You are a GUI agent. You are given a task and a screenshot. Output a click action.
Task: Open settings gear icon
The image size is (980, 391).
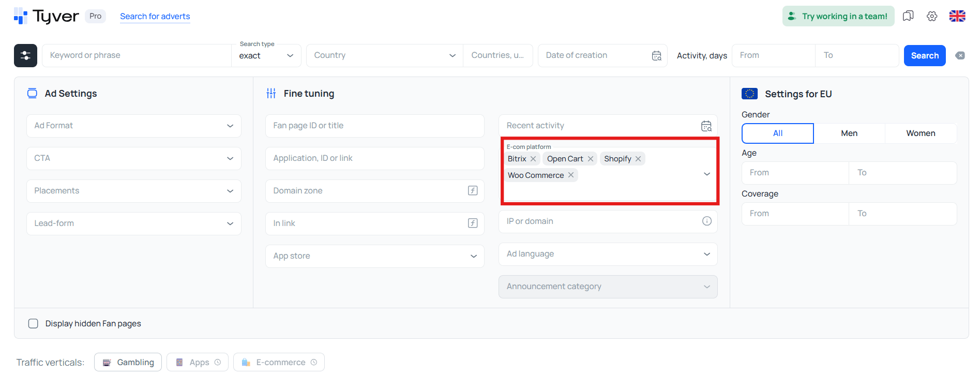pos(932,16)
